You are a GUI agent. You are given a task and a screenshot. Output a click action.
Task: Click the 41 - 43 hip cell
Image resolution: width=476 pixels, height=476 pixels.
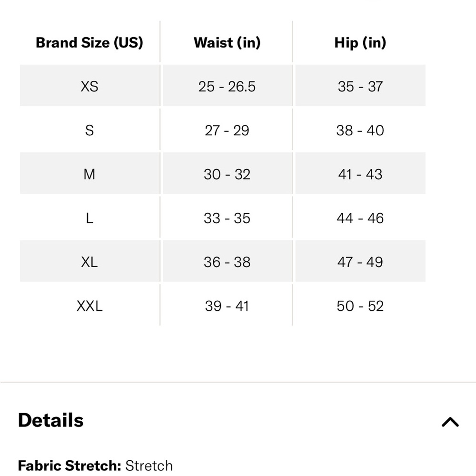click(360, 174)
